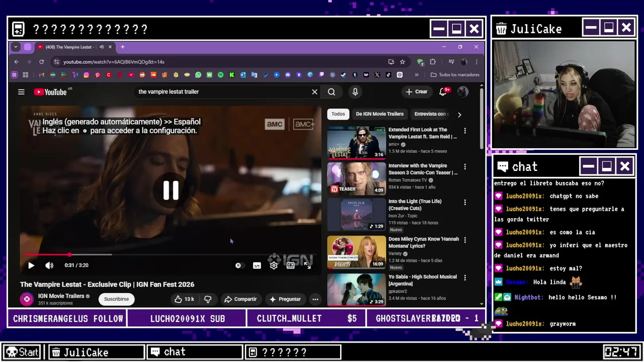Open options menu for Into the Light video
This screenshot has height=362, width=644.
(x=465, y=202)
